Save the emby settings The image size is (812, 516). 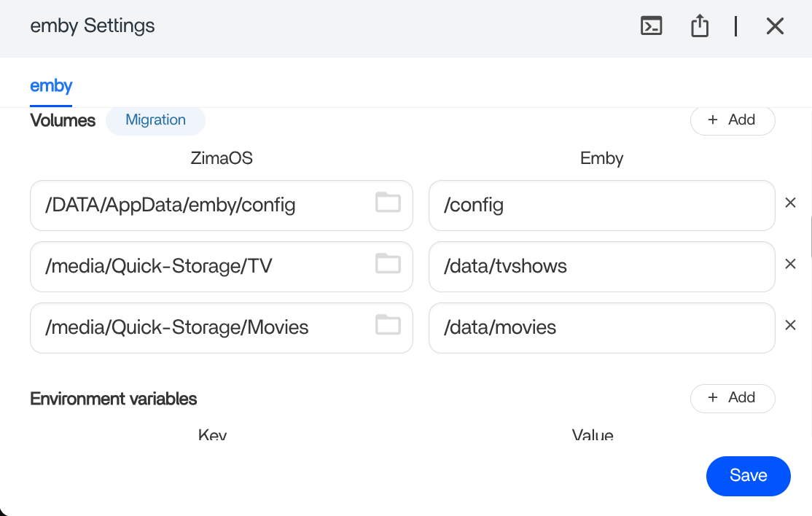click(x=748, y=476)
